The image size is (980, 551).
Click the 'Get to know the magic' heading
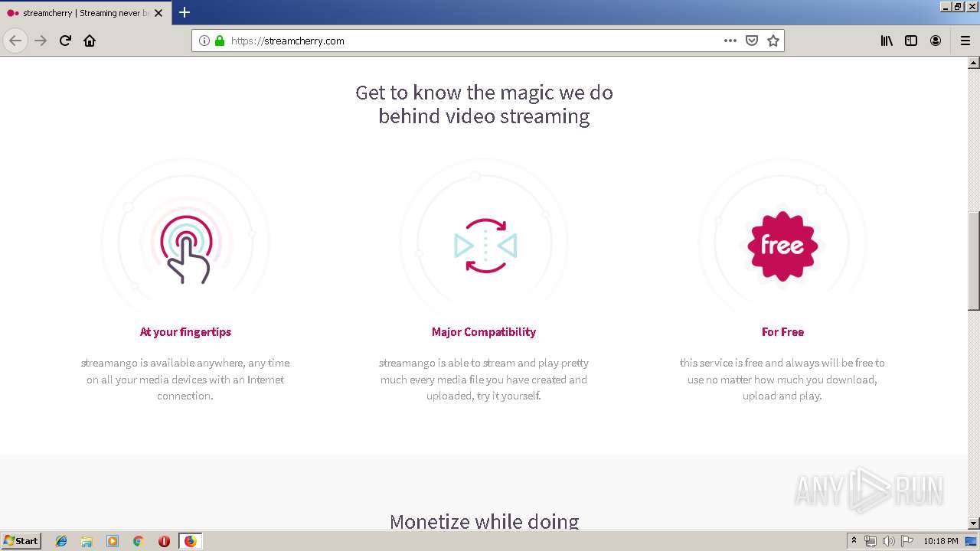pos(484,104)
